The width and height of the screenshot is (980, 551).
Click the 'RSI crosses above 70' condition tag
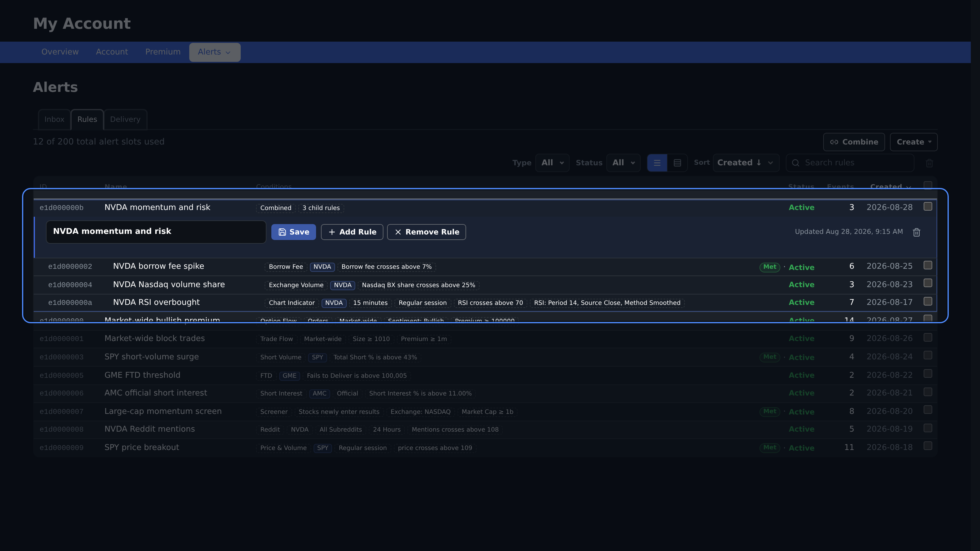(490, 303)
